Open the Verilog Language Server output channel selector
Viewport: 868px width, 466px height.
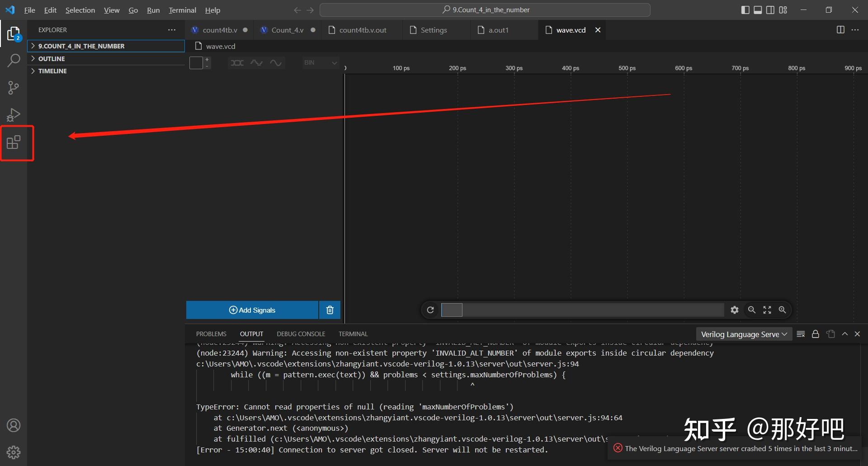click(x=743, y=333)
